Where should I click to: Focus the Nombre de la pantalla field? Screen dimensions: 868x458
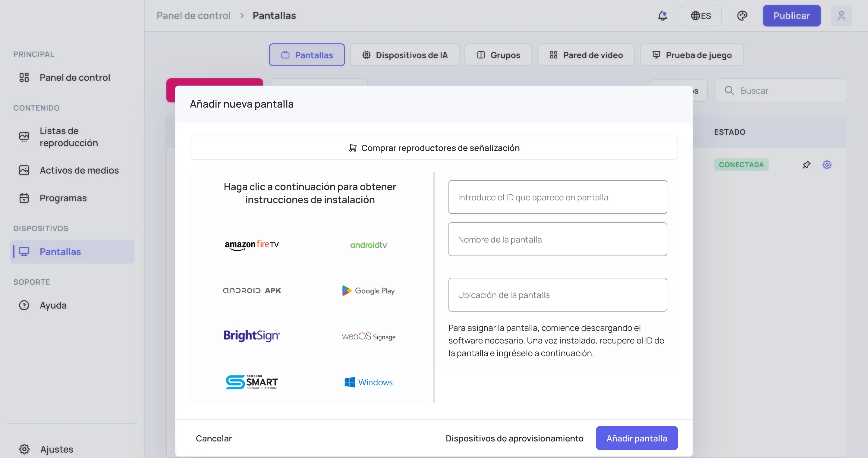pos(557,239)
